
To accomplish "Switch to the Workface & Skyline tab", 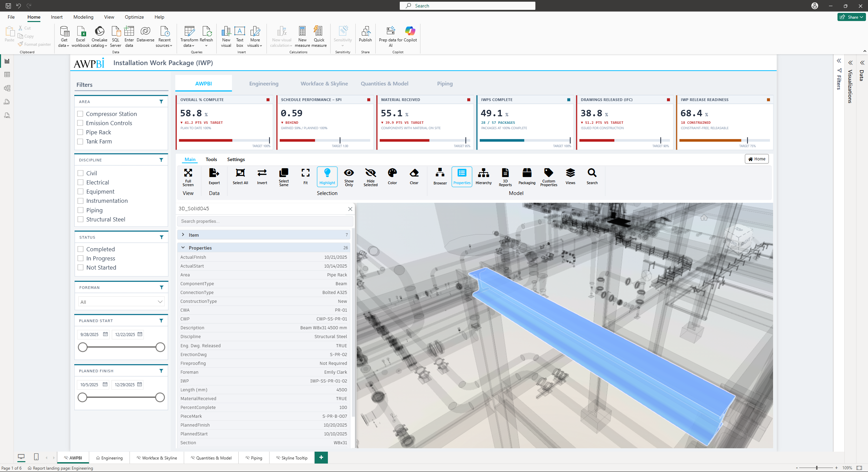I will pos(324,83).
